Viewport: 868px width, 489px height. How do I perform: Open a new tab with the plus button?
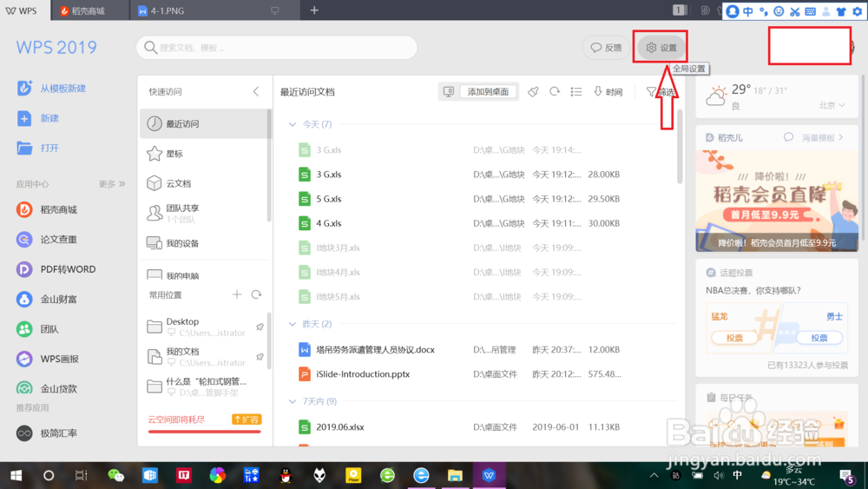pyautogui.click(x=314, y=10)
